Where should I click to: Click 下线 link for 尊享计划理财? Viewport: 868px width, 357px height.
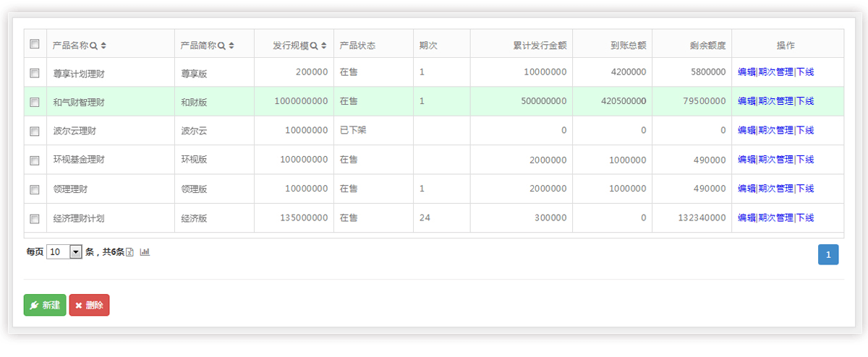click(x=805, y=72)
